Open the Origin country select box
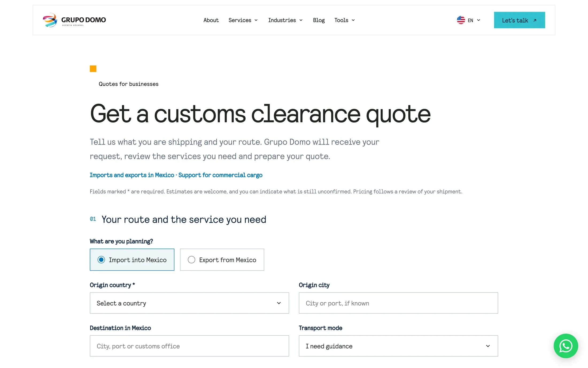The height and width of the screenshot is (368, 588). click(189, 303)
